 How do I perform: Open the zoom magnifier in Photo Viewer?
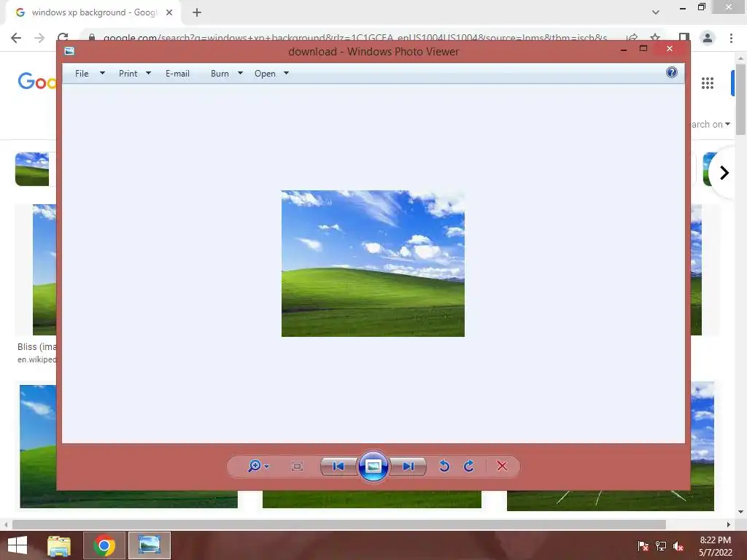255,466
